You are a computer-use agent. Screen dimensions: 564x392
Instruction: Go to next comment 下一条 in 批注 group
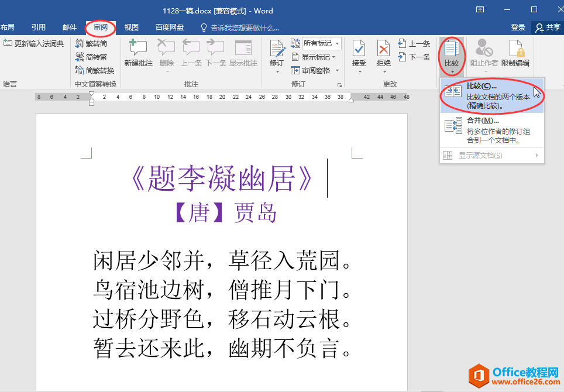point(216,53)
